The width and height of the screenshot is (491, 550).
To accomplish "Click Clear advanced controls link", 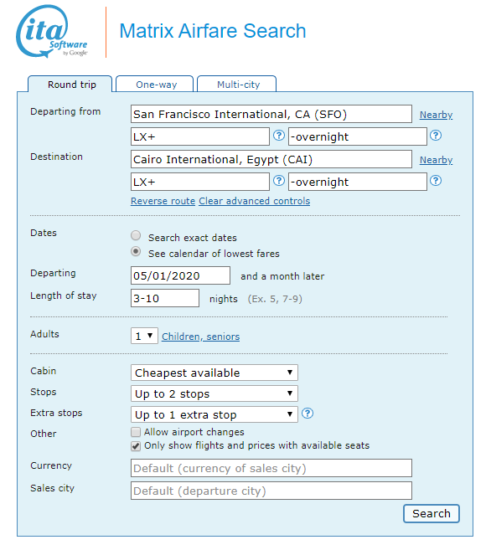I will tap(254, 201).
